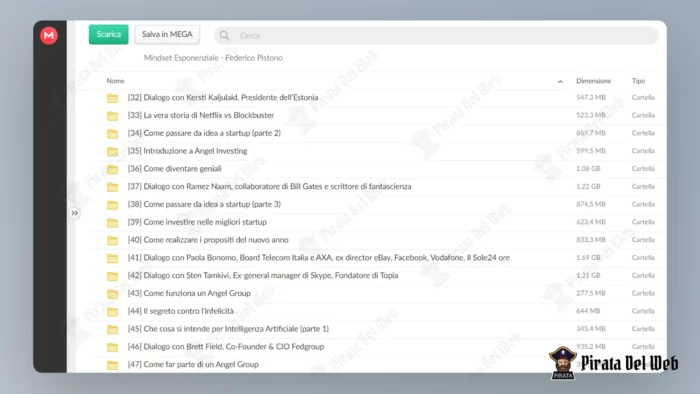Click the Nome column header
Image resolution: width=700 pixels, height=394 pixels.
click(115, 81)
